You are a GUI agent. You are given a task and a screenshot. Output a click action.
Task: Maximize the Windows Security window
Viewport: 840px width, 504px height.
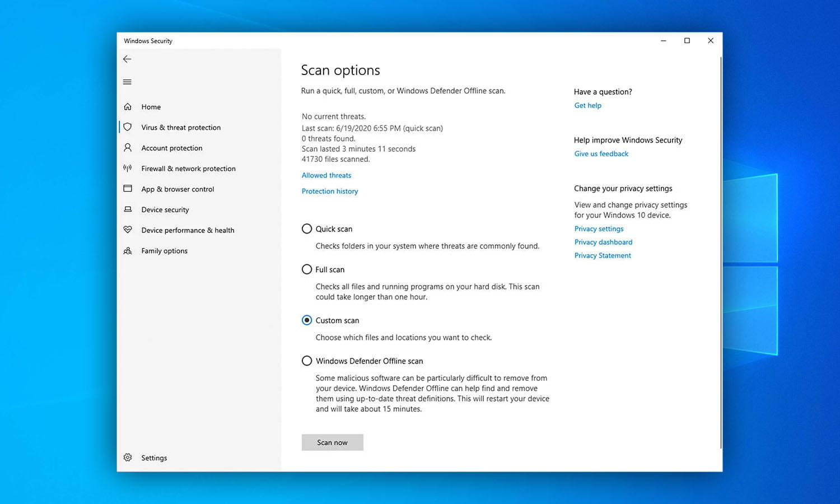pos(687,40)
